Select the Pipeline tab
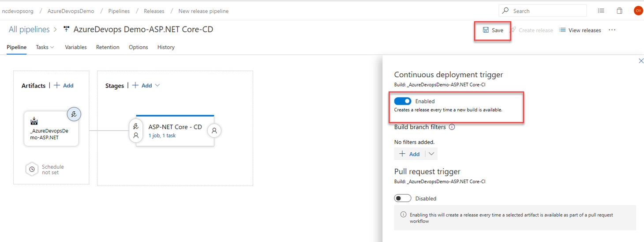644x242 pixels. pyautogui.click(x=17, y=47)
